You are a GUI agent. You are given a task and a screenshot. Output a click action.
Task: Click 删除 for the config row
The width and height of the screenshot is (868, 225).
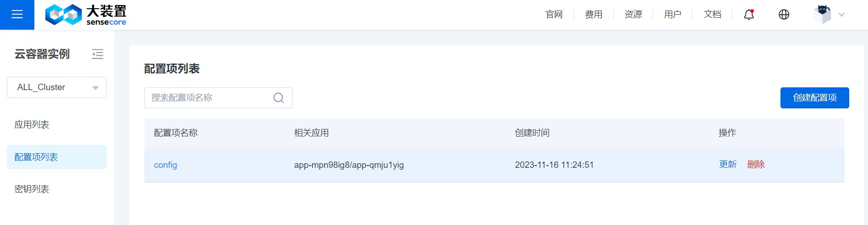coord(756,165)
